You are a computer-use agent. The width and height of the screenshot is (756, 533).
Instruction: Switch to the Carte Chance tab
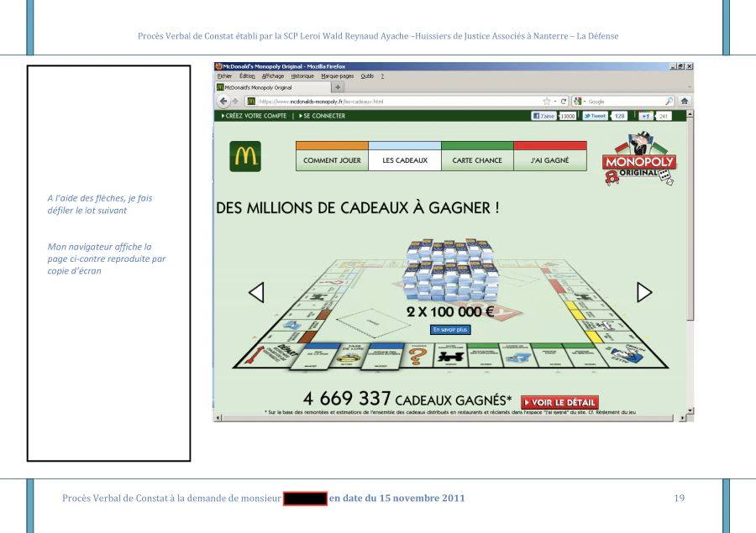[477, 160]
